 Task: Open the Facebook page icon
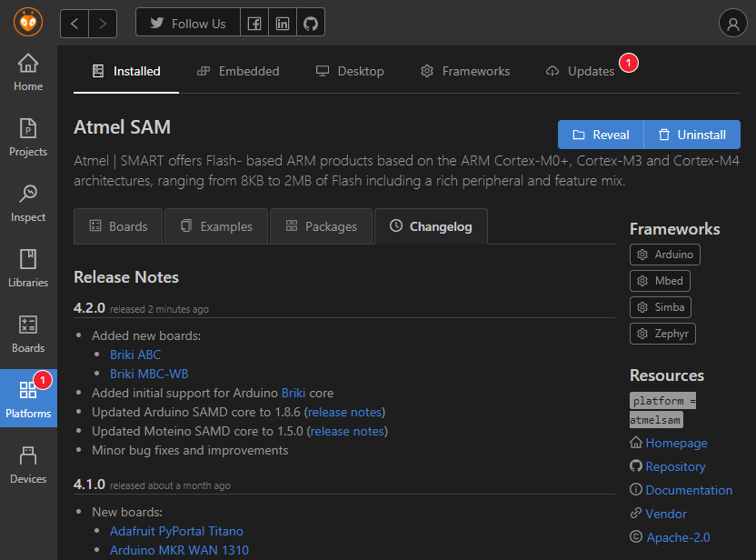tap(254, 22)
